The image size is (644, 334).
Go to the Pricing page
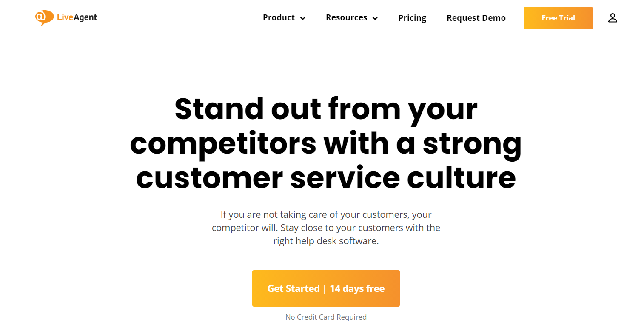412,18
